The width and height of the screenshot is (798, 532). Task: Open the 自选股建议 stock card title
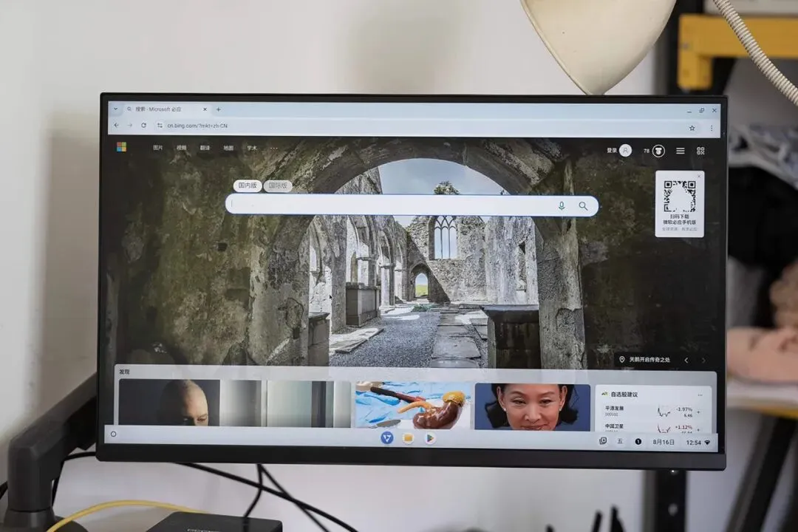click(x=624, y=394)
